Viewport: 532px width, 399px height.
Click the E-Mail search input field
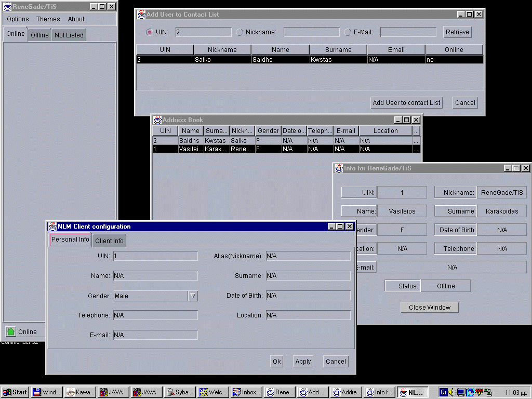tap(408, 32)
